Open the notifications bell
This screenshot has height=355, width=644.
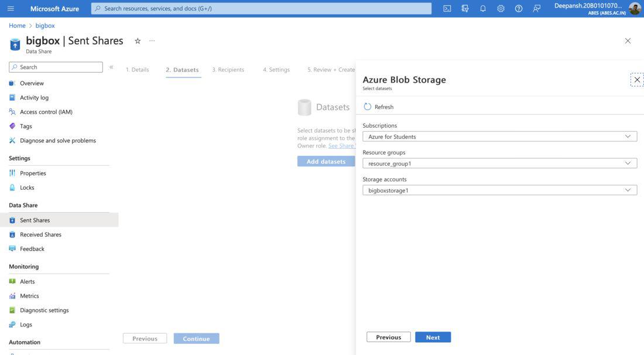pyautogui.click(x=483, y=8)
